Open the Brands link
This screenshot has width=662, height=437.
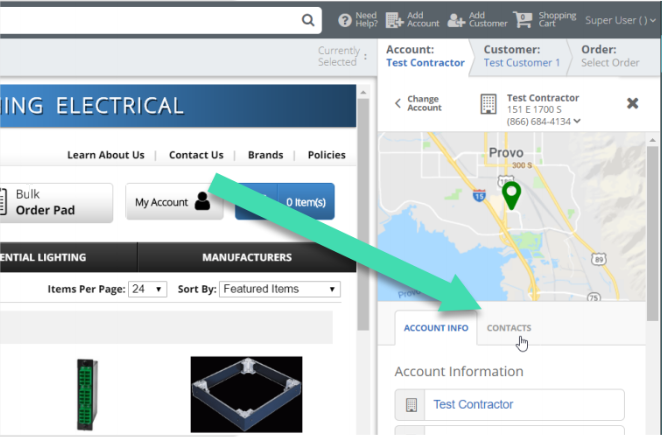click(x=265, y=155)
